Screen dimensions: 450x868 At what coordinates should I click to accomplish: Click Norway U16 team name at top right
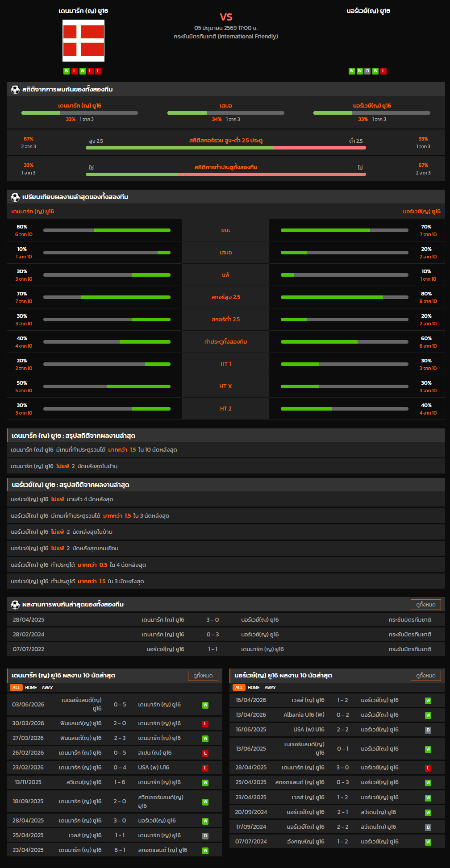tap(368, 11)
